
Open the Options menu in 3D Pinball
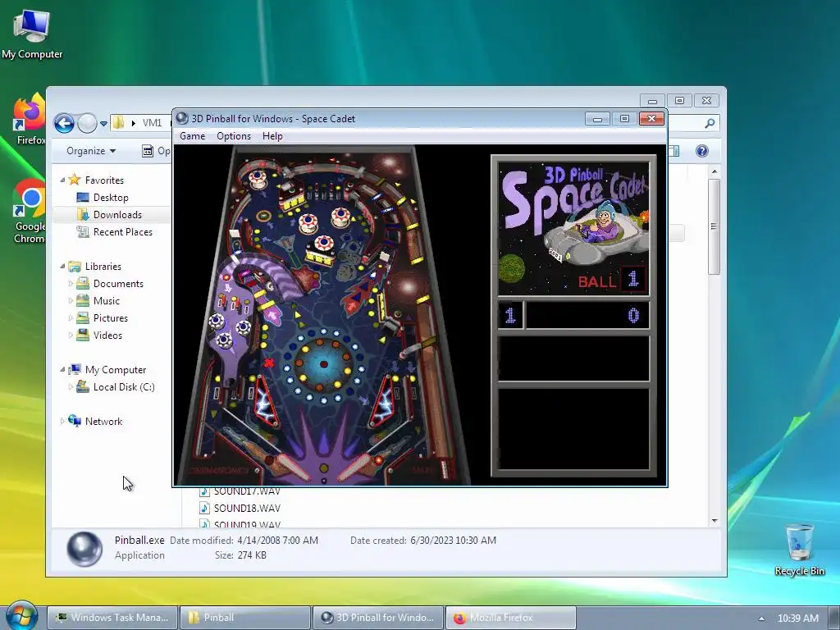point(234,136)
